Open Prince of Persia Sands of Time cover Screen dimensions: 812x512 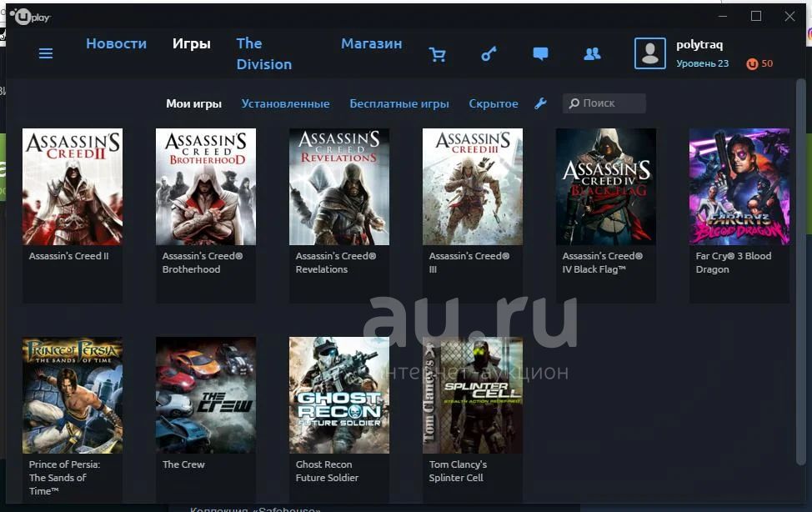click(73, 395)
